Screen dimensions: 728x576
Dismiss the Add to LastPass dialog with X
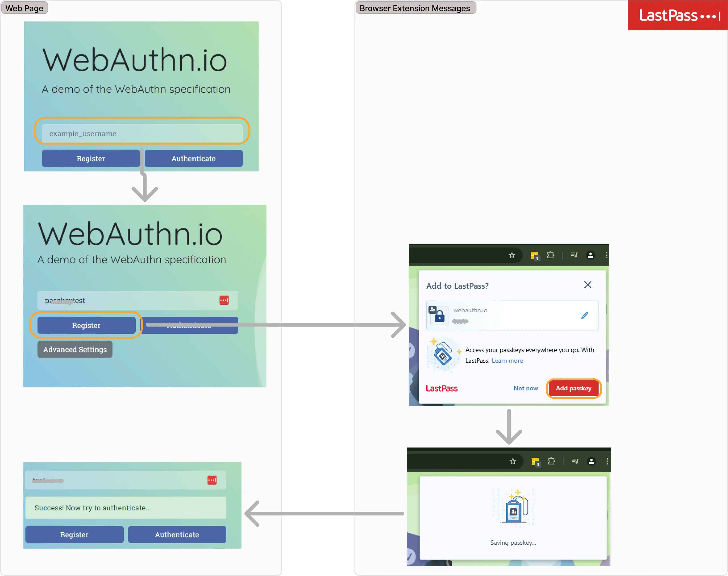tap(588, 285)
